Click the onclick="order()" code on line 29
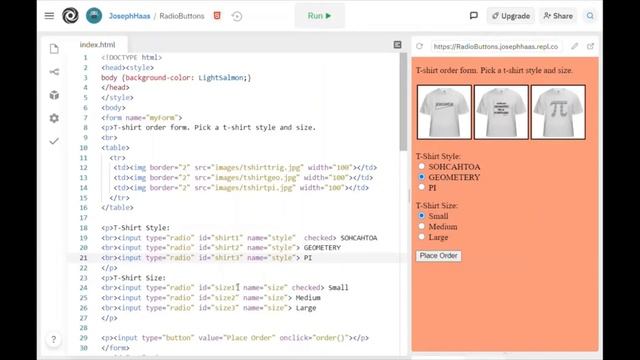Viewport: 640px width, 360px height. pos(315,338)
